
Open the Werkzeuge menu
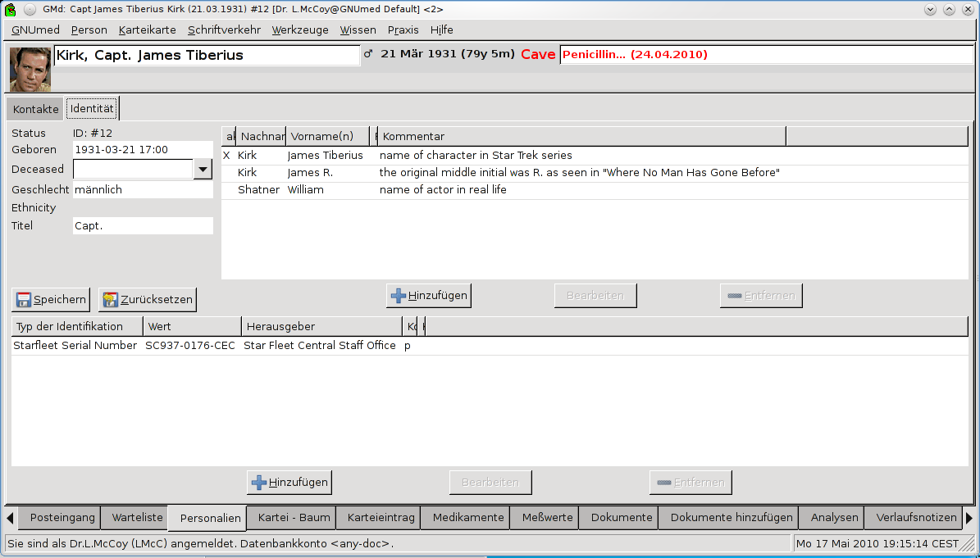pyautogui.click(x=300, y=30)
